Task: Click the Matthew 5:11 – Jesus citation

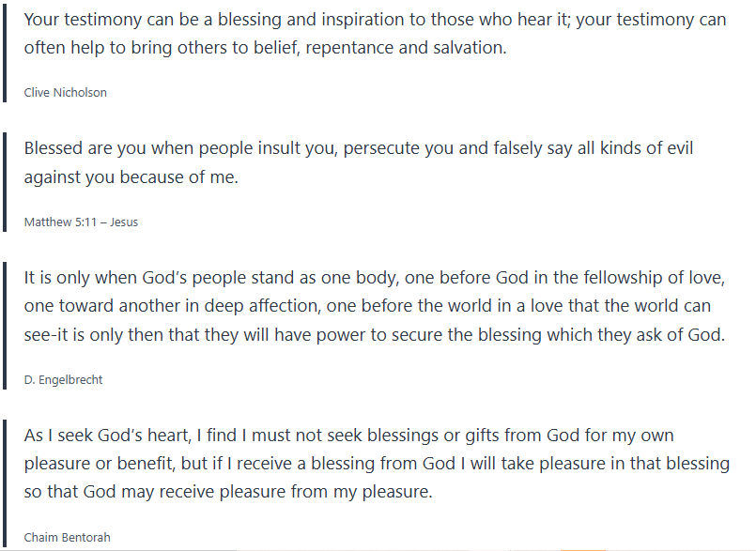Action: click(81, 222)
